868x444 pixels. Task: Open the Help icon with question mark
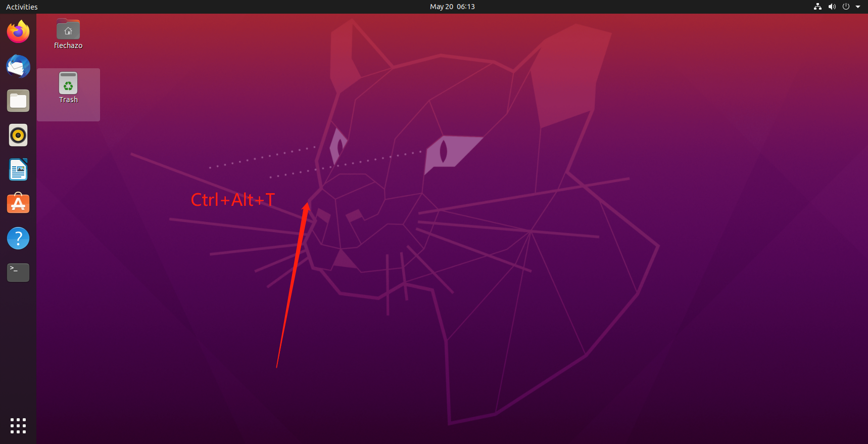[18, 238]
